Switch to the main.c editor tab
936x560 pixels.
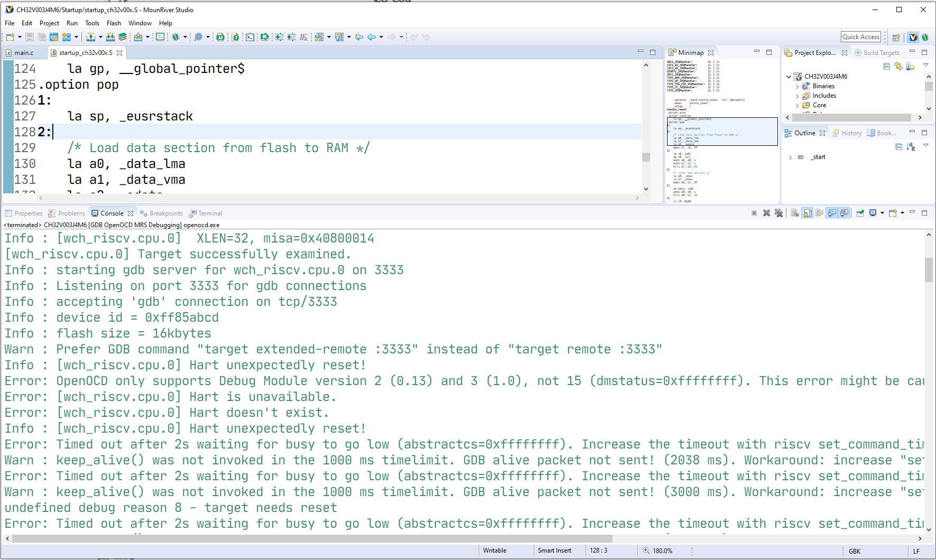[x=23, y=52]
